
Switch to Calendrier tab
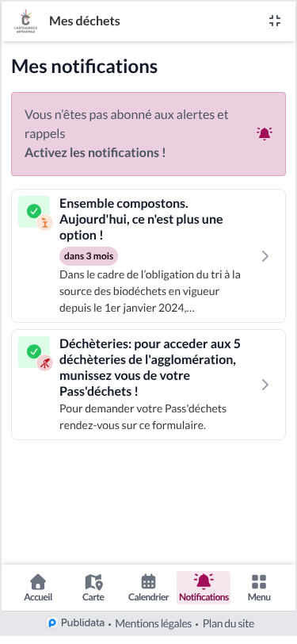point(149,588)
